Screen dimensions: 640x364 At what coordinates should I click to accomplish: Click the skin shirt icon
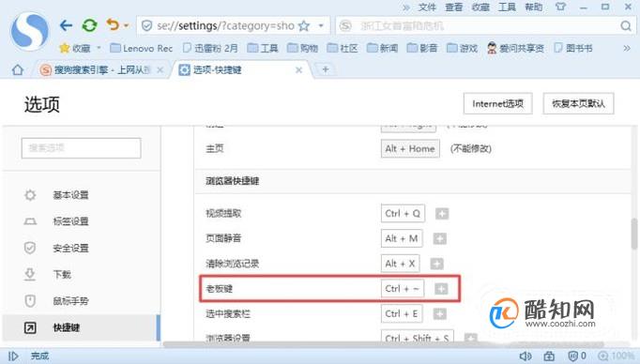pos(560,7)
